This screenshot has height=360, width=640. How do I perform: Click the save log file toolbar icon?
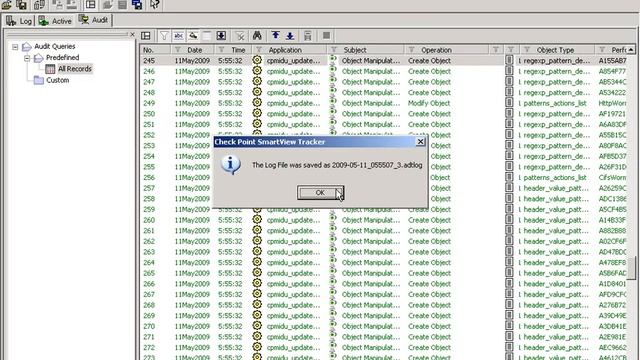click(22, 5)
